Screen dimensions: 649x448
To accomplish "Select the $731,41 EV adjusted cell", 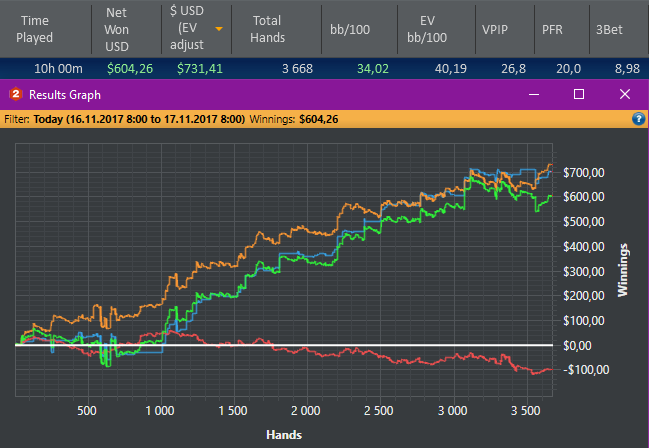I will coord(200,68).
